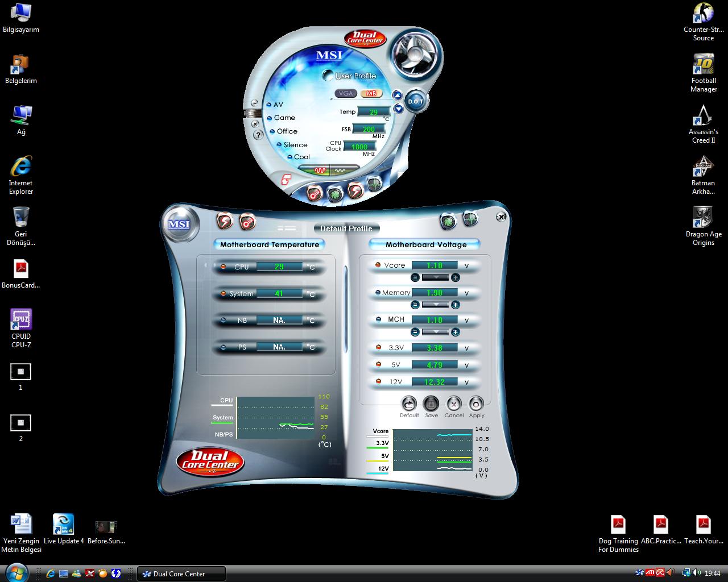Click the Default Profile label

point(346,228)
